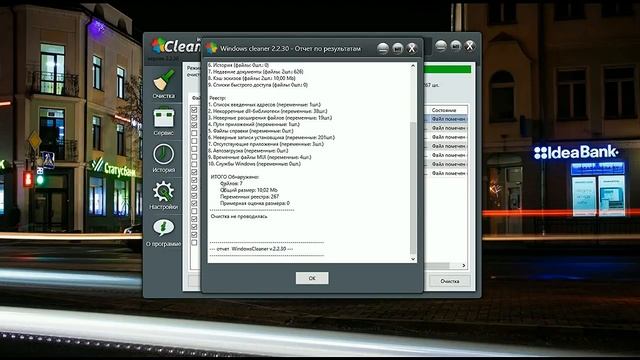Click line 2. Некорректные dll-библиотеки
This screenshot has height=360, width=640.
point(268,111)
